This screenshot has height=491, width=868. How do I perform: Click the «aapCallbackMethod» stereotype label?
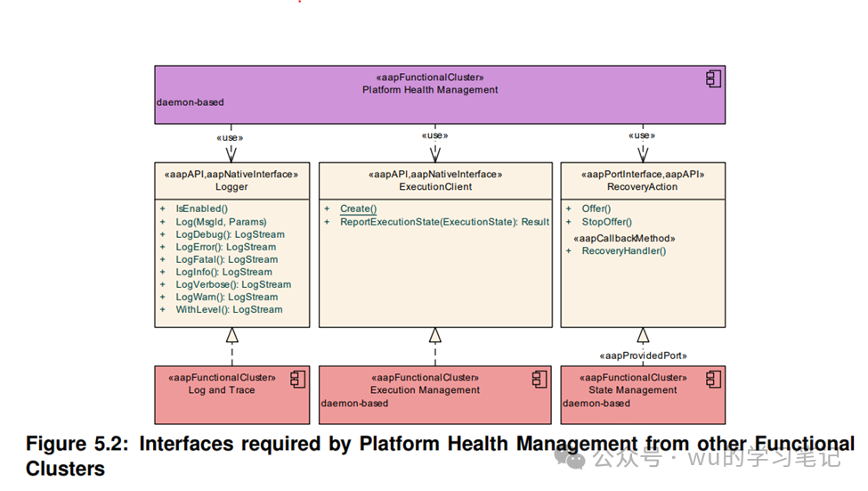click(x=624, y=238)
